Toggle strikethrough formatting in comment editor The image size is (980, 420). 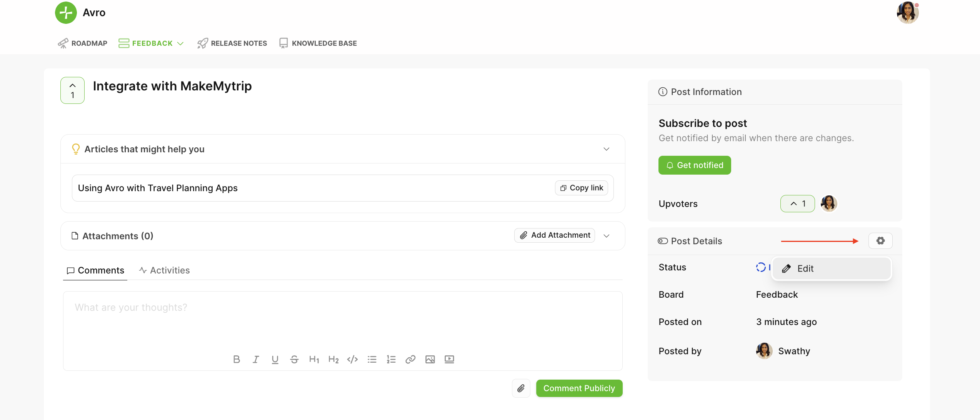(294, 359)
